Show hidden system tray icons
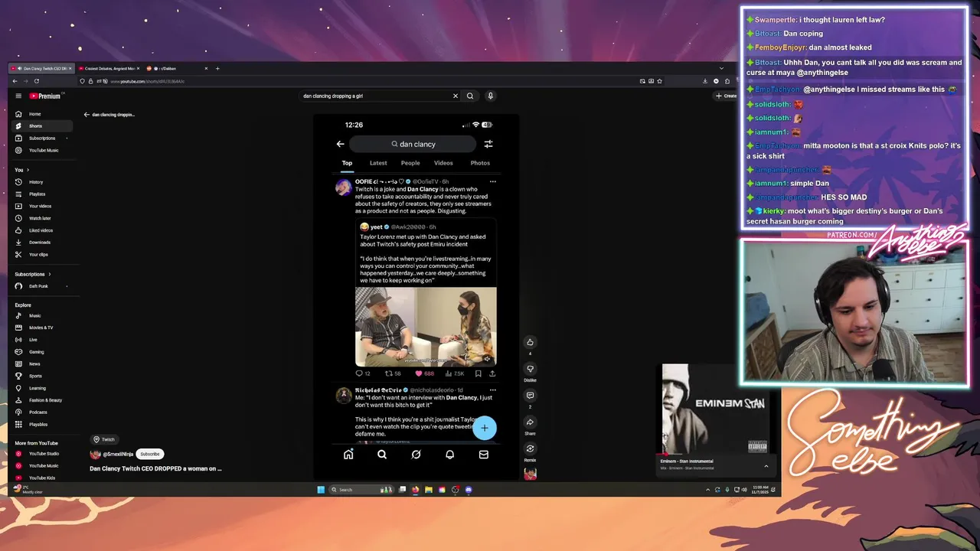 (707, 490)
